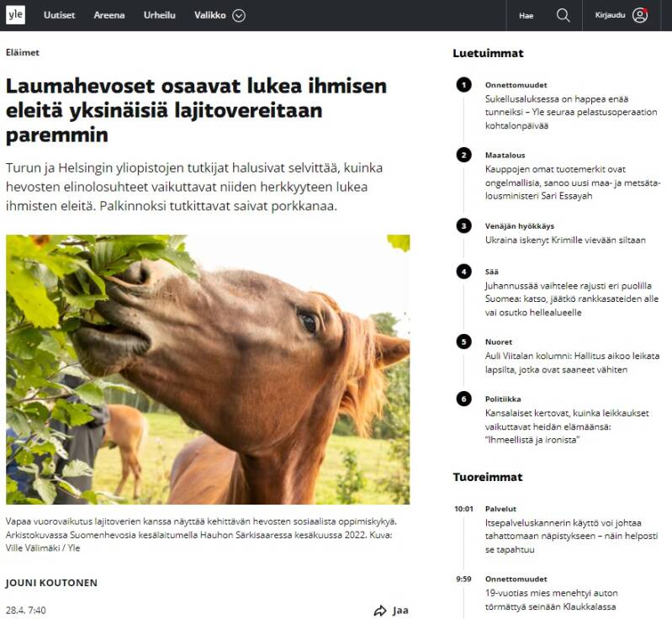
Task: Open search with the magnifier icon
Action: pos(563,15)
